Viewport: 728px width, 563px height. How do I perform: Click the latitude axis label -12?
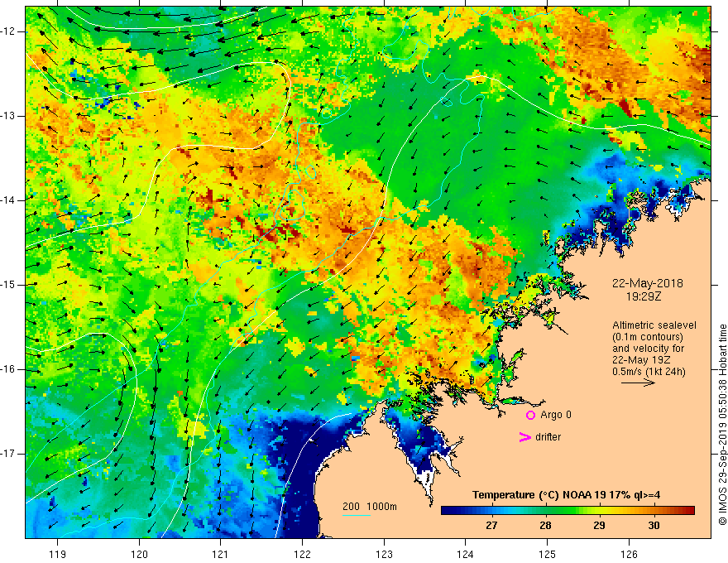coord(9,31)
